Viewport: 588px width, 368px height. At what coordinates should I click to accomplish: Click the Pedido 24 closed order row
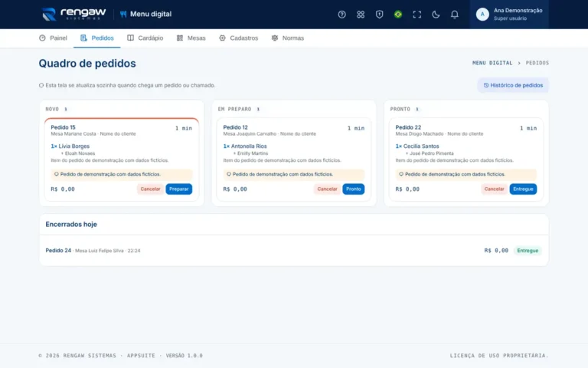[294, 251]
